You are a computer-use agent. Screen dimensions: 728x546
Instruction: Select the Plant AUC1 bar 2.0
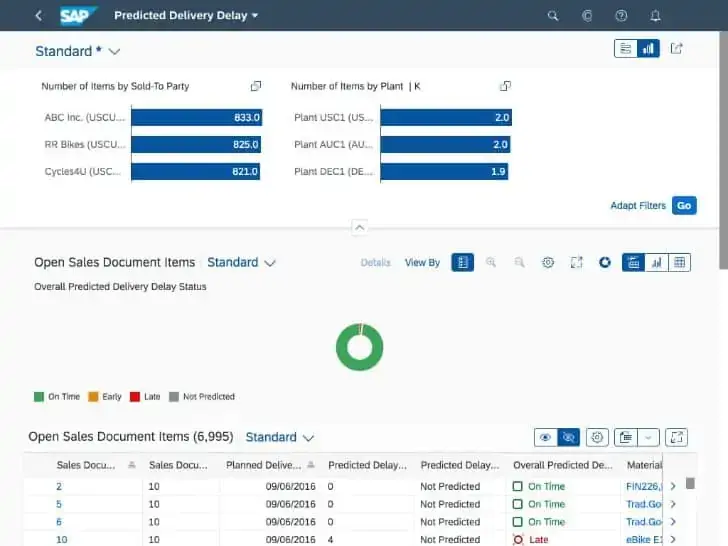[x=445, y=144]
